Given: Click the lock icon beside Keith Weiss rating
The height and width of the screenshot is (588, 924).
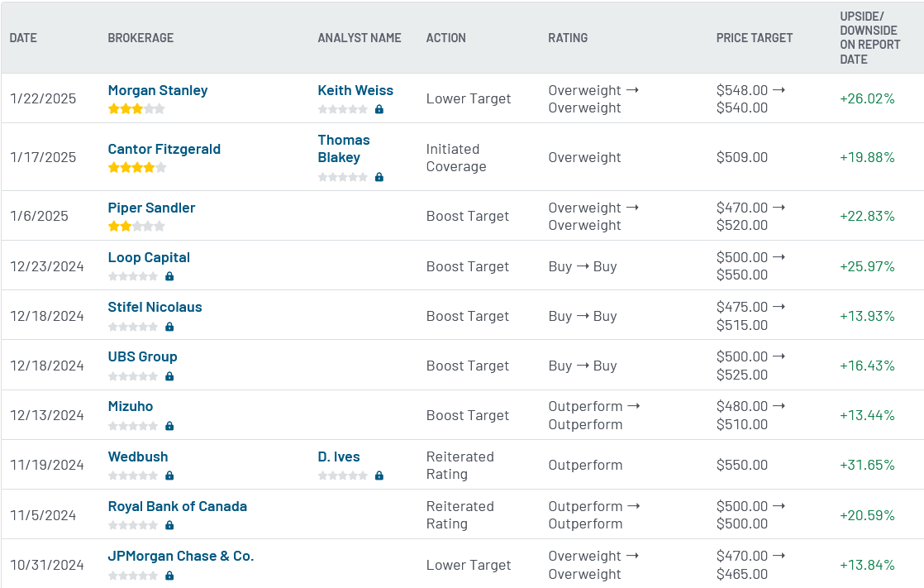Looking at the screenshot, I should pyautogui.click(x=379, y=109).
